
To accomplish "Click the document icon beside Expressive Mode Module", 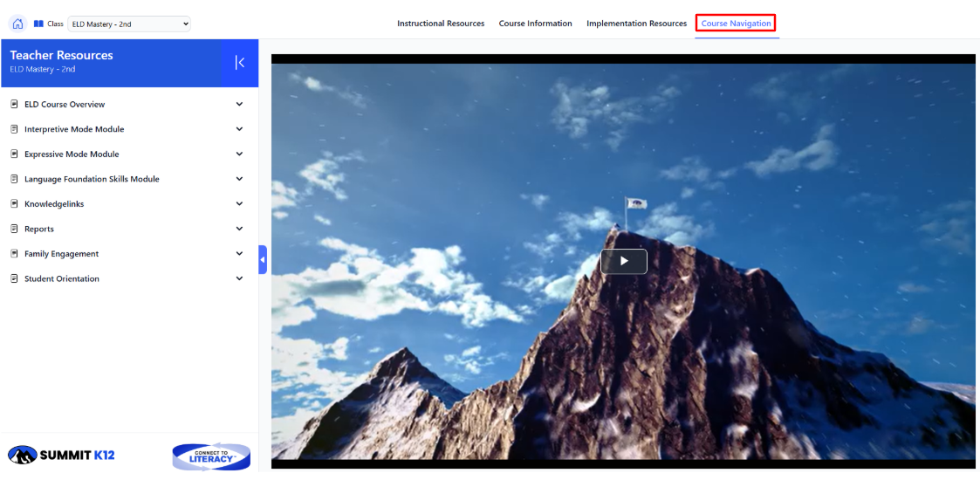I will [x=14, y=154].
